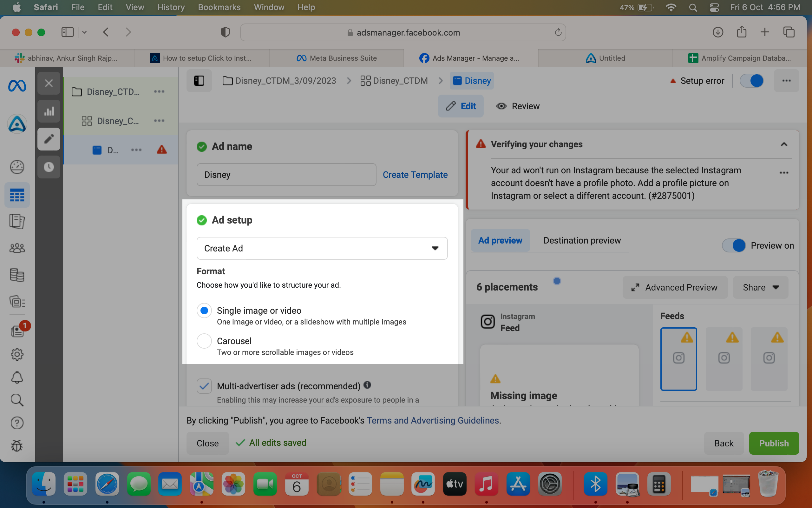
Task: Click the Meta logo icon
Action: pos(17,86)
